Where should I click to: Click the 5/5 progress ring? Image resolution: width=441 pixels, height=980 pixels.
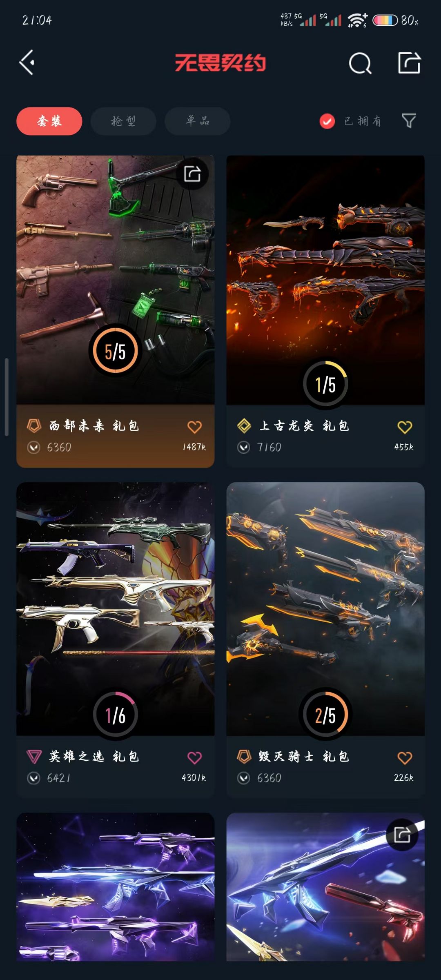point(116,350)
